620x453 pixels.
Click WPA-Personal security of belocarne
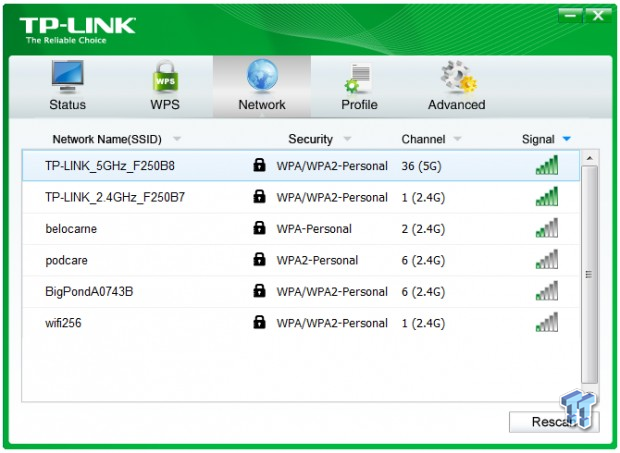[x=314, y=228]
